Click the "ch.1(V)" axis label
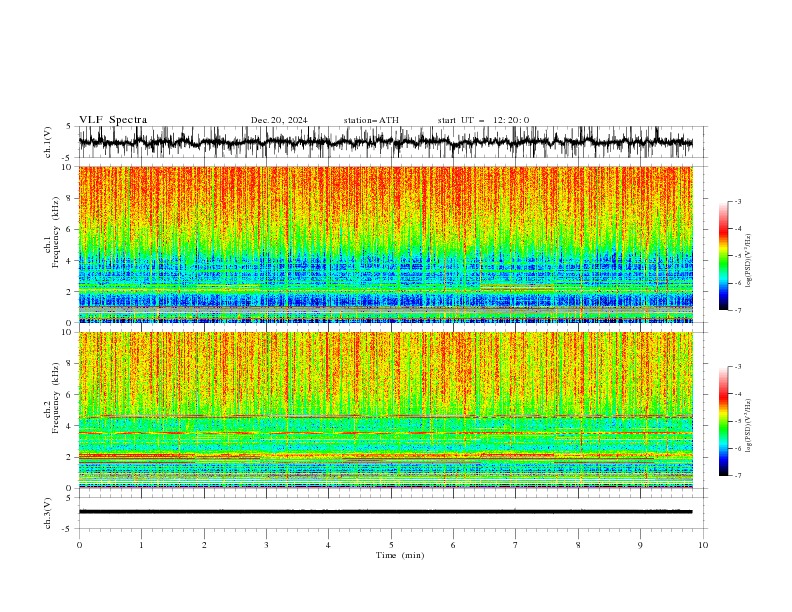The width and height of the screenshot is (792, 612). pos(48,142)
